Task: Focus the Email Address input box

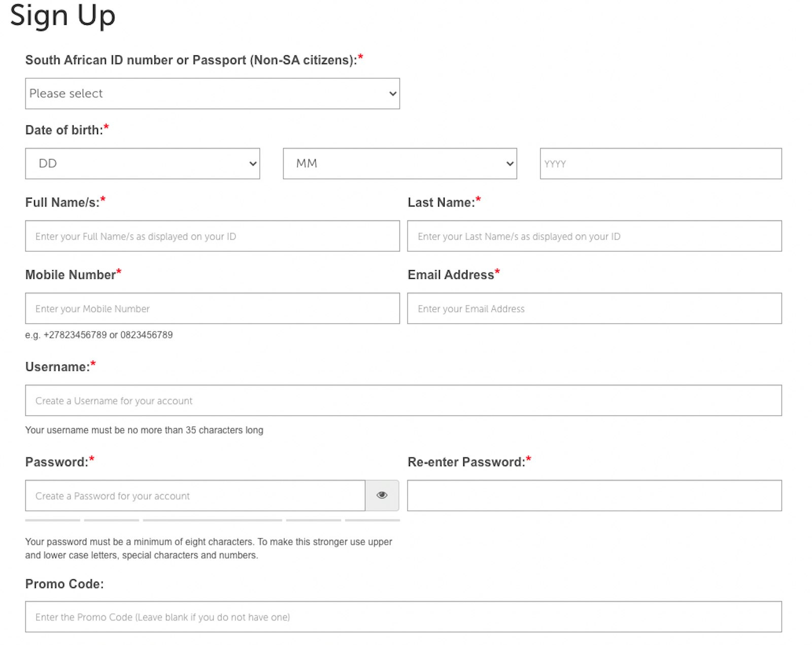Action: click(x=594, y=308)
